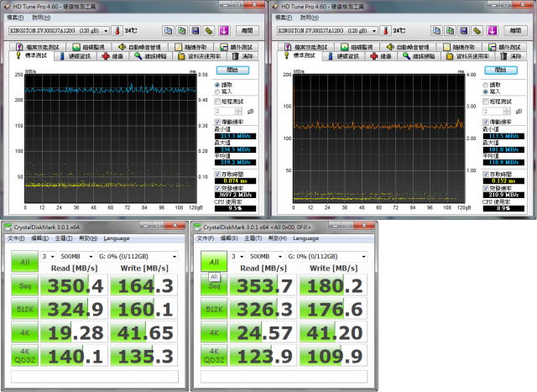Click 4K QD32 button next to 123.9 result
The image size is (537, 392).
pos(214,355)
